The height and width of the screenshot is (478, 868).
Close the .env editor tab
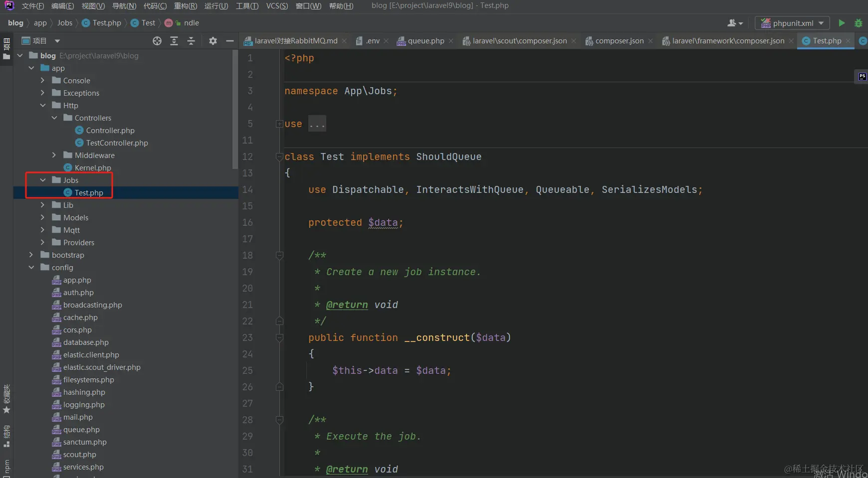[386, 41]
